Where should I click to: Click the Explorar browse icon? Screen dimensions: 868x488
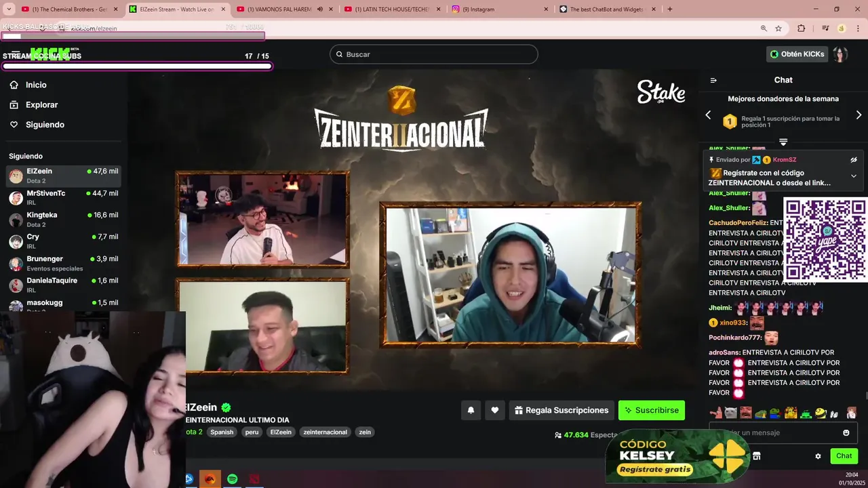tap(14, 105)
